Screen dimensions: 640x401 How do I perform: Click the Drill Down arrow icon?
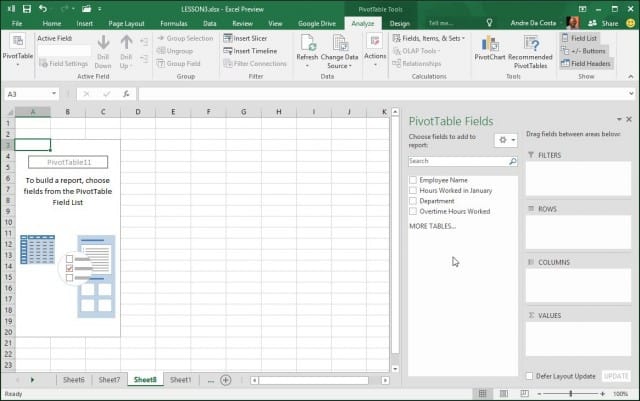coord(103,42)
